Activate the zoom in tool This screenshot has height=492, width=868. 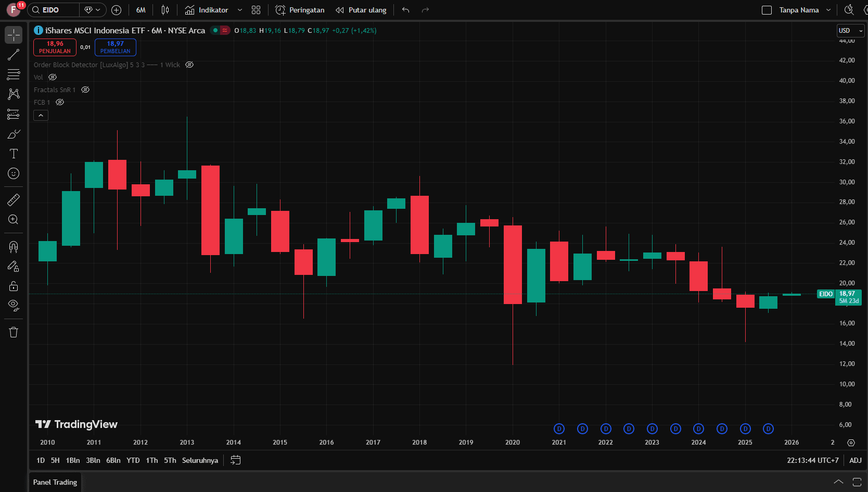pyautogui.click(x=14, y=219)
